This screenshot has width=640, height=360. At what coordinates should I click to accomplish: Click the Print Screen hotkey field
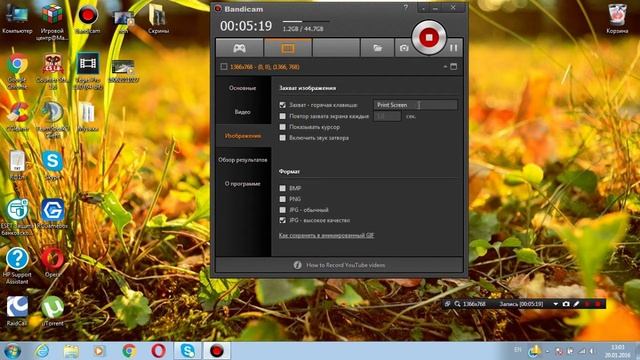click(x=415, y=105)
